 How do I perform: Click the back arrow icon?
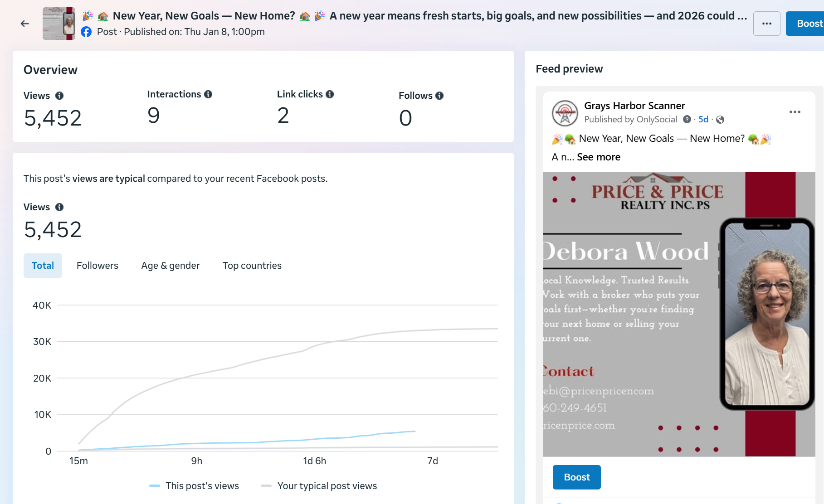coord(25,24)
